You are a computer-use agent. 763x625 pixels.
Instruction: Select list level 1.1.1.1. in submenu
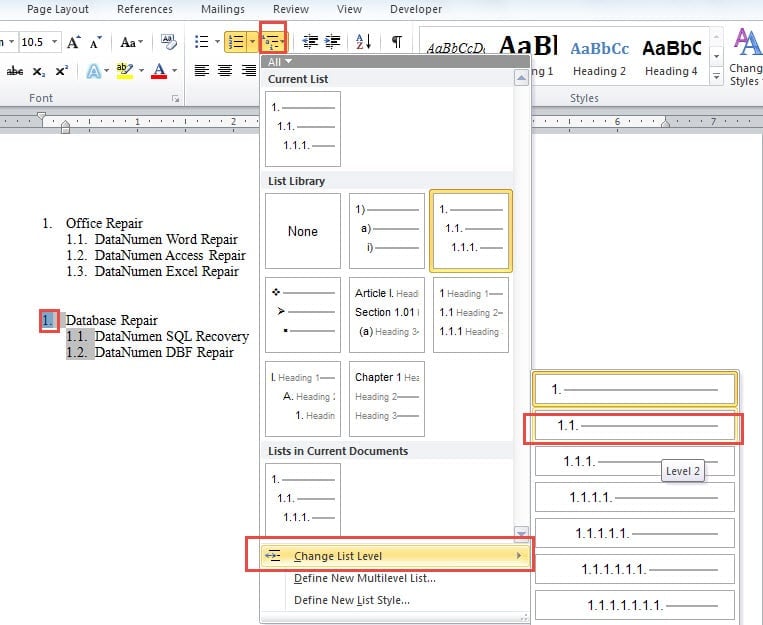(x=635, y=497)
